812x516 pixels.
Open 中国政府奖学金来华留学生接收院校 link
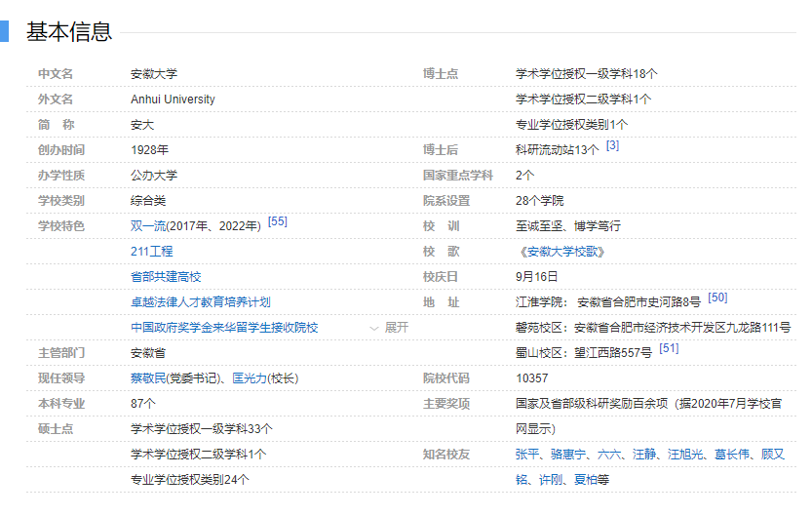224,328
